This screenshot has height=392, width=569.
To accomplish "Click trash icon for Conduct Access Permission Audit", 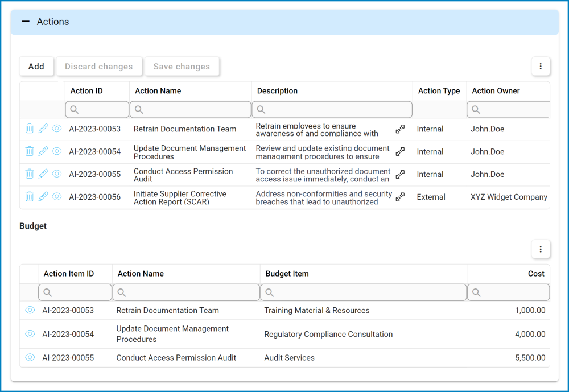I will tap(30, 174).
